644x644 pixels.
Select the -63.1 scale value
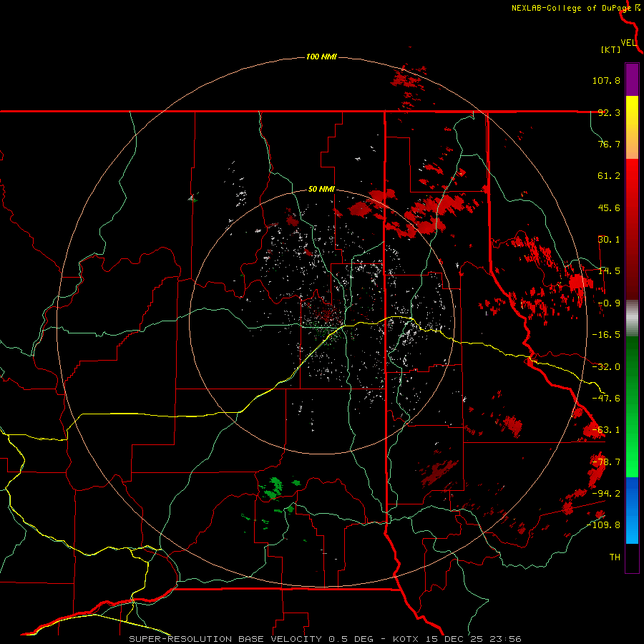pos(606,430)
